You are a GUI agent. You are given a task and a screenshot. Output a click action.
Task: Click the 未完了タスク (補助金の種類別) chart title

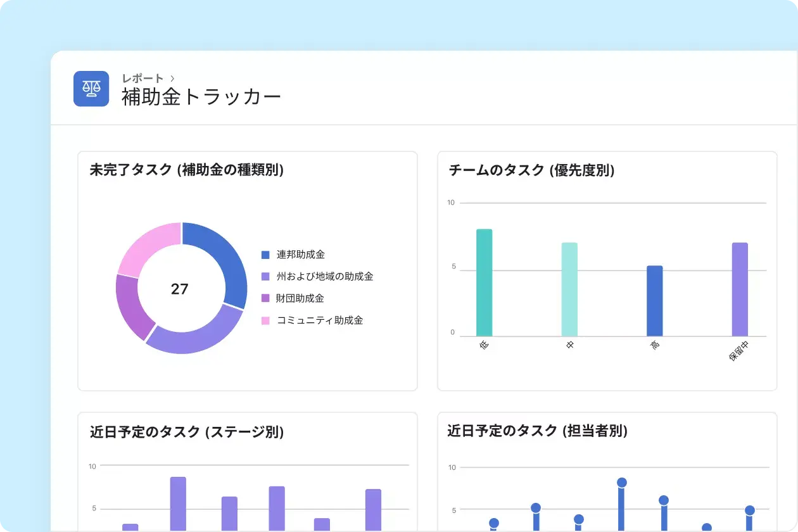[187, 170]
